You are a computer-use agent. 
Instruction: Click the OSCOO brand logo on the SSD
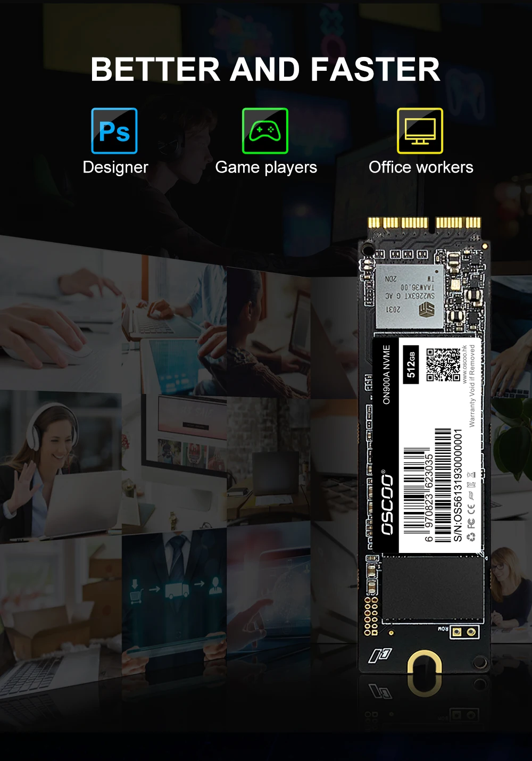(387, 503)
